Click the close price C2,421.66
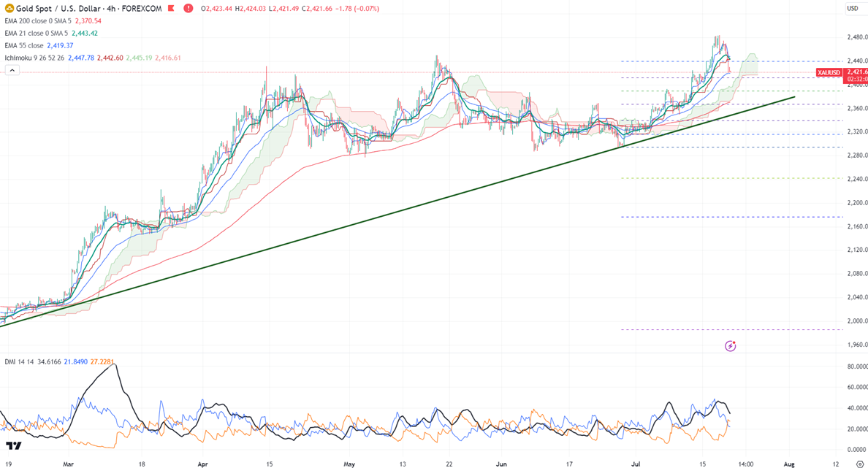Viewport: 868px width, 468px height. click(x=318, y=9)
